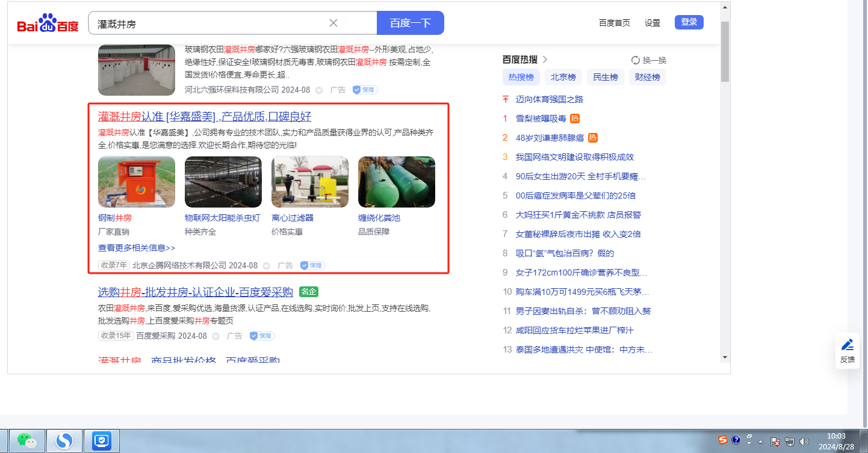Click the factory floor thumbnail

(x=223, y=182)
